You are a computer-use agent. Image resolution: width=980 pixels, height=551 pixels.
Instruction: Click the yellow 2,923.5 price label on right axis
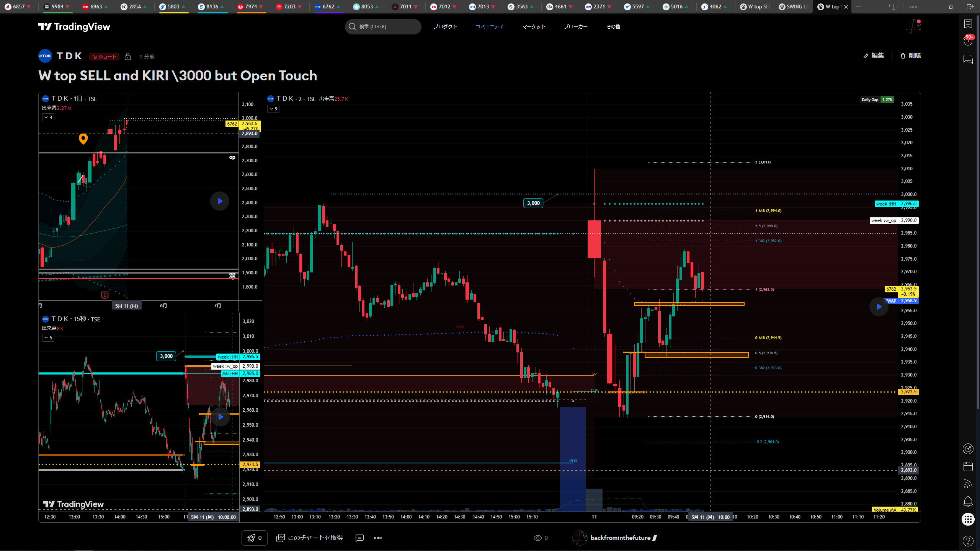[x=908, y=392]
